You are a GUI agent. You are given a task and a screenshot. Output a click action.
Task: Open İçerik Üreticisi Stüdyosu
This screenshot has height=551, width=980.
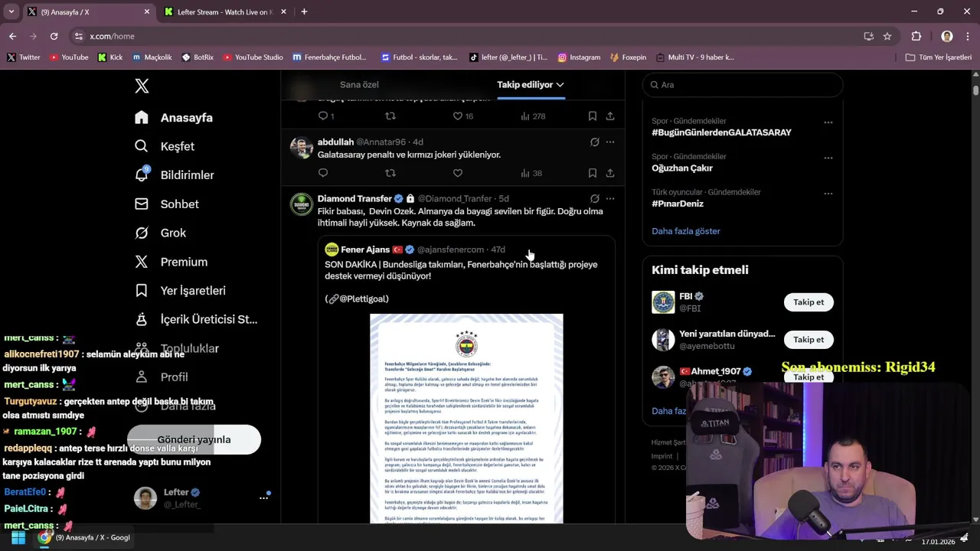coord(196,319)
